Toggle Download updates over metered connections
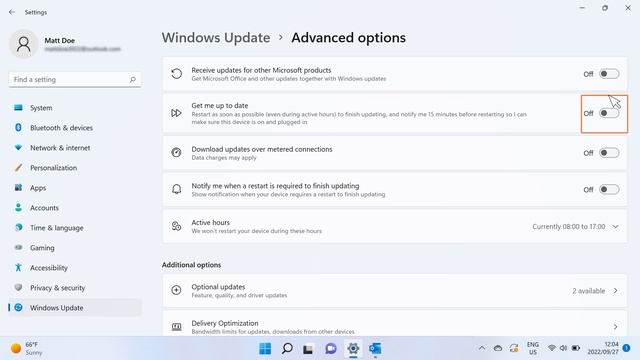This screenshot has height=360, width=640. tap(609, 153)
